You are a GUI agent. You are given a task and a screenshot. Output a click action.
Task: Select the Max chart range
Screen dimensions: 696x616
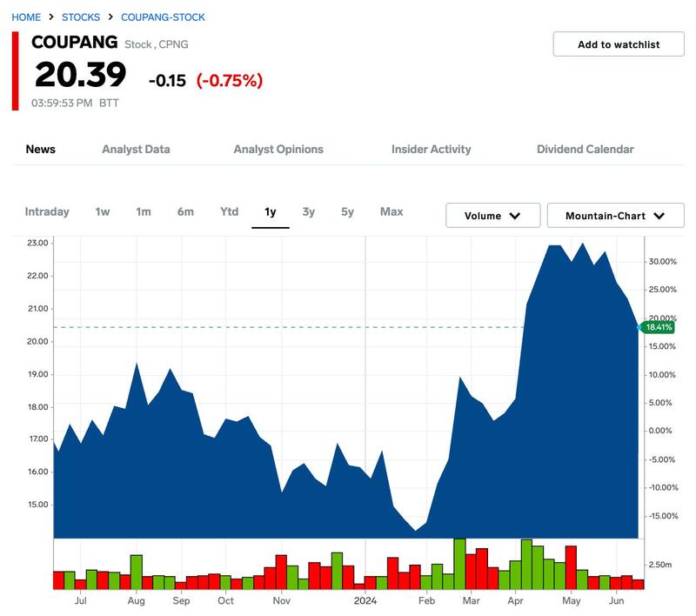coord(391,211)
